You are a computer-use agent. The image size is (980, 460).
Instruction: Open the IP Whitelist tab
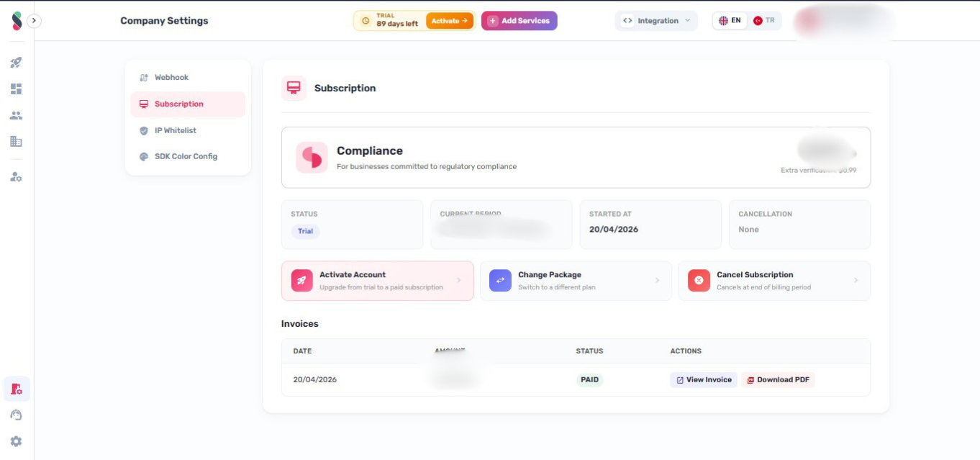coord(188,130)
